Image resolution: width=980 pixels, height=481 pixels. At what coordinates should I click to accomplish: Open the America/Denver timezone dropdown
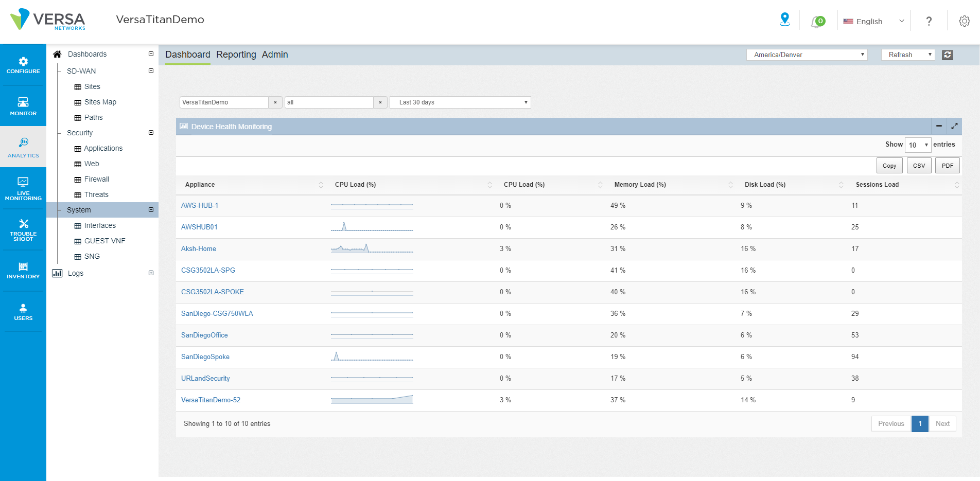point(807,55)
